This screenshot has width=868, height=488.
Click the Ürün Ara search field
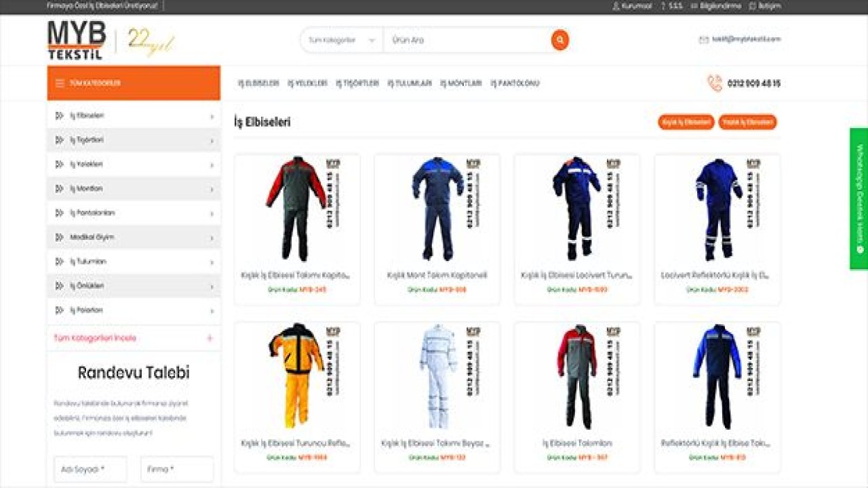pyautogui.click(x=467, y=40)
